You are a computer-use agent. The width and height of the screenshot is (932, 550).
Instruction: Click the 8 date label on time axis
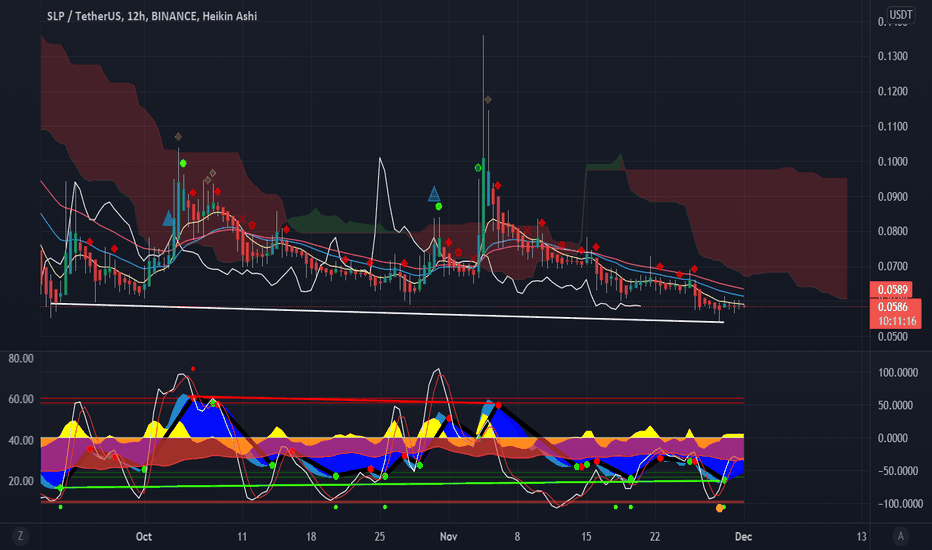click(x=517, y=536)
